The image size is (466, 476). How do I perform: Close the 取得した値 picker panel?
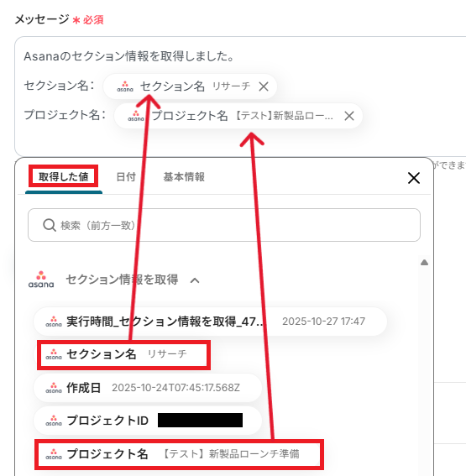(x=414, y=178)
